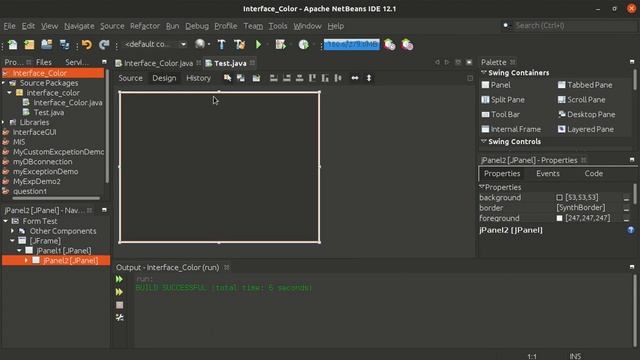This screenshot has height=360, width=640.
Task: Expand Other Components in navigator
Action: (x=12, y=231)
